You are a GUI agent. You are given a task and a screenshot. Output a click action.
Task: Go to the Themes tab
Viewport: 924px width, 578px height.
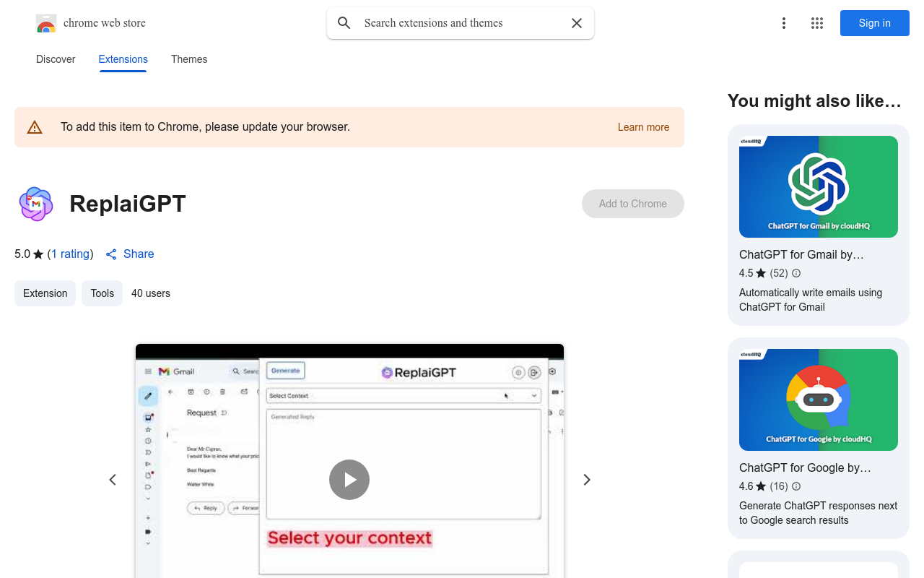pos(189,59)
